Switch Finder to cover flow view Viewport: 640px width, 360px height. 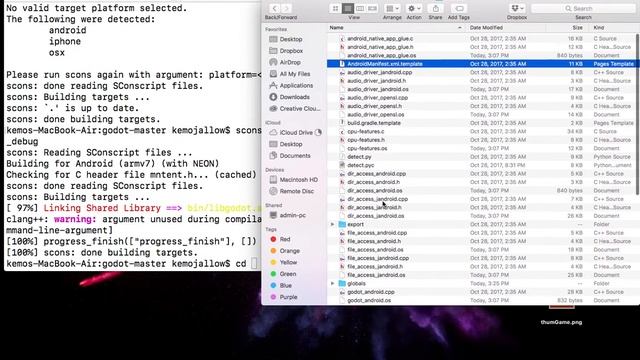372,8
